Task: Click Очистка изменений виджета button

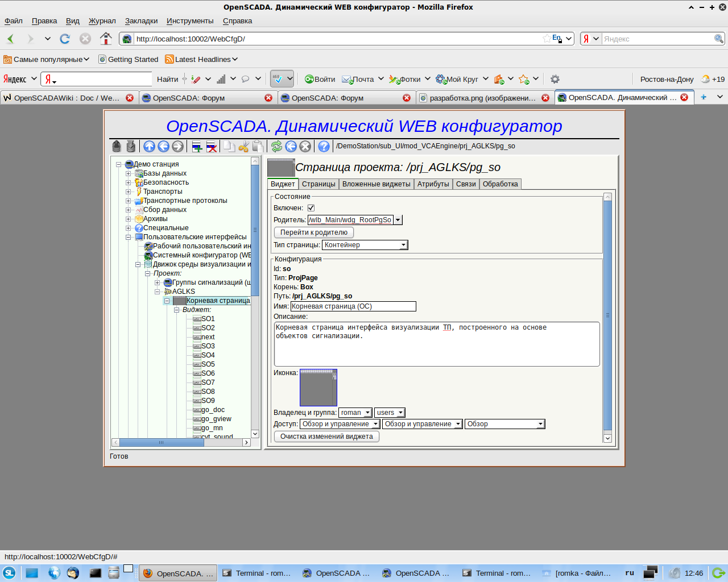Action: [x=326, y=436]
